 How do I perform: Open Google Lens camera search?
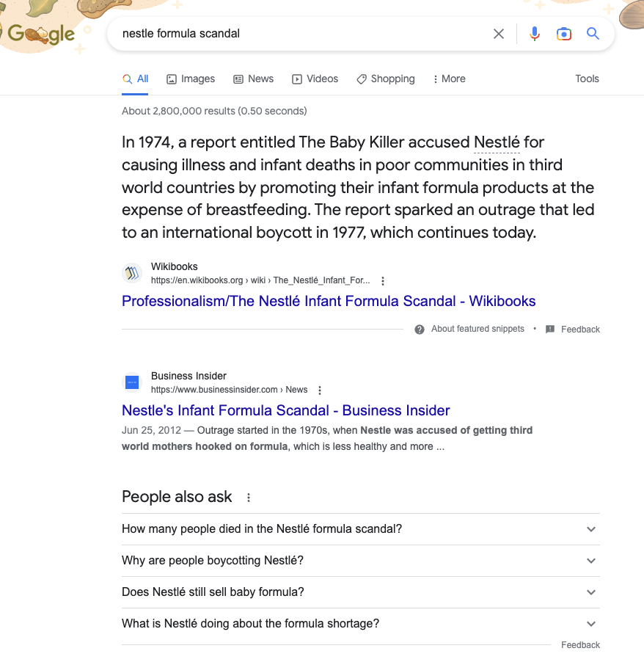point(563,33)
